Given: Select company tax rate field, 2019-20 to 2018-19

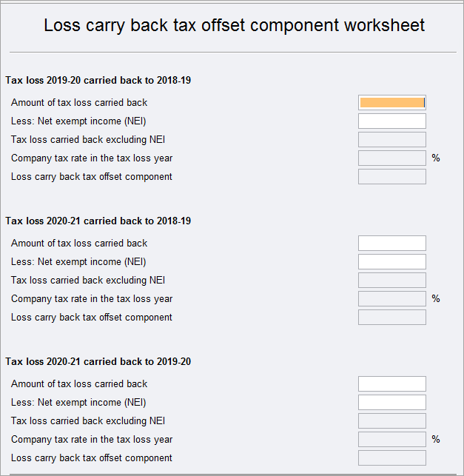Looking at the screenshot, I should point(391,158).
